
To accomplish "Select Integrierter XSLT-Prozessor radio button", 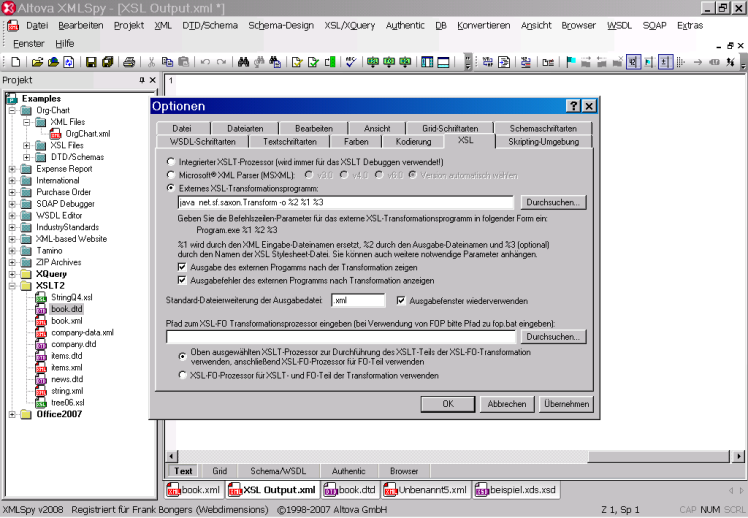I will tap(171, 162).
